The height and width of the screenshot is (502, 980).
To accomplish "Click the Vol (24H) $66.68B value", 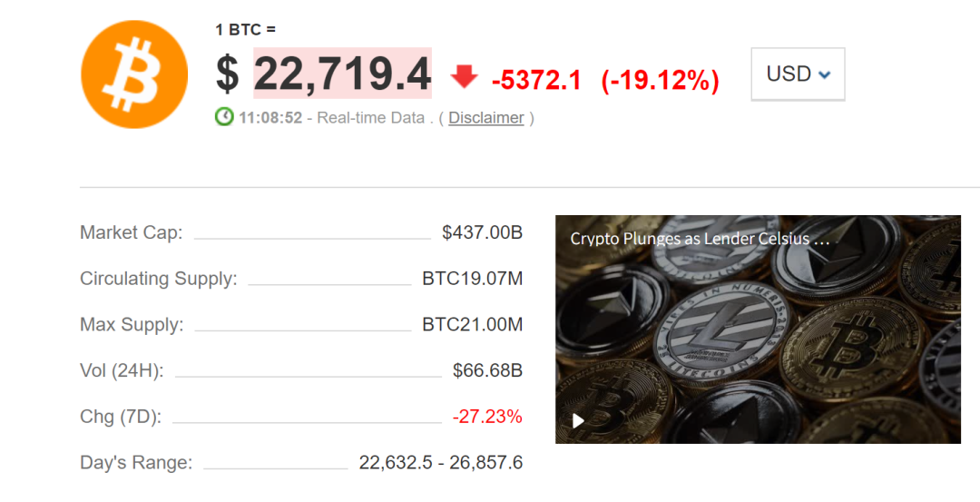I will point(487,370).
